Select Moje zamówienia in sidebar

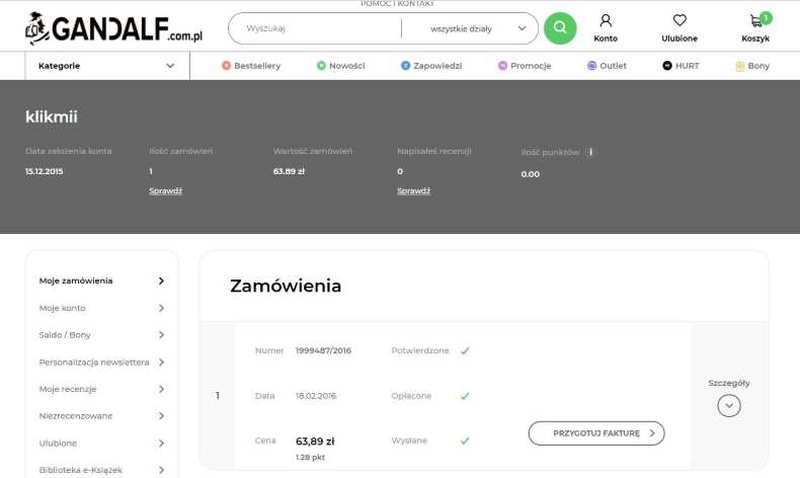(x=76, y=281)
